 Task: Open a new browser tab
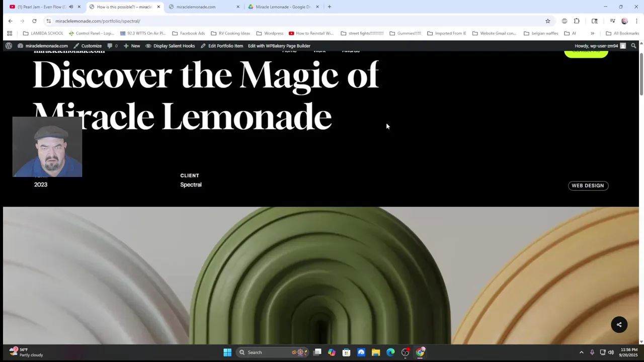[329, 7]
